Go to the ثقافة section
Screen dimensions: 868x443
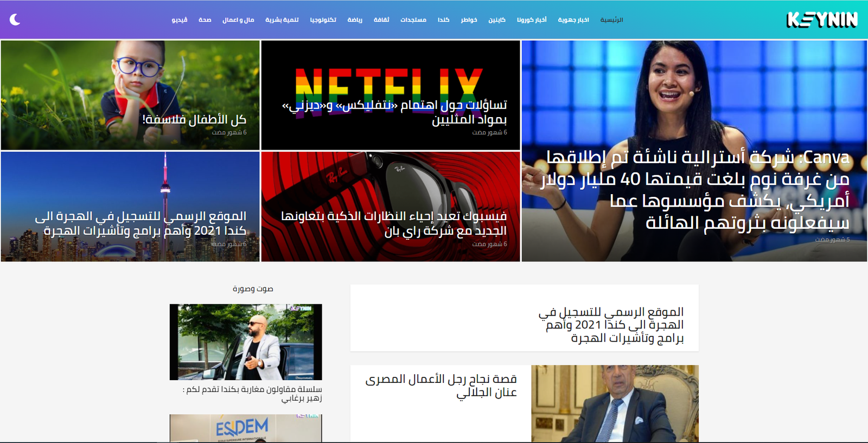coord(381,20)
